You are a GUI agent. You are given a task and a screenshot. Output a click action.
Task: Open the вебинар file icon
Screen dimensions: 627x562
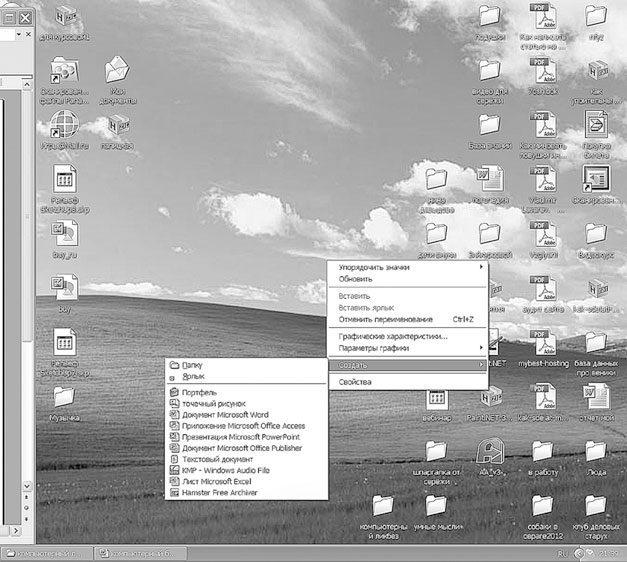pyautogui.click(x=437, y=400)
